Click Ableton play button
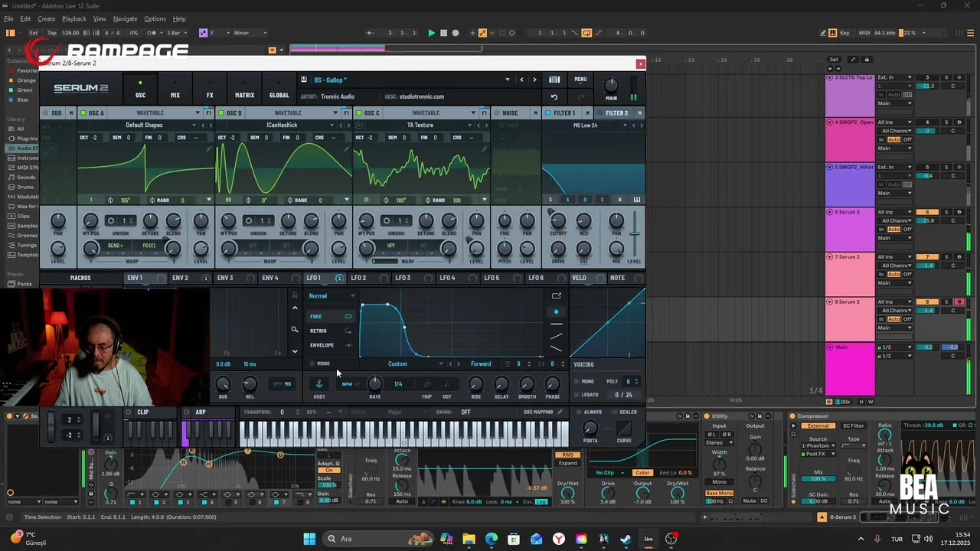The width and height of the screenshot is (980, 551). click(x=431, y=33)
